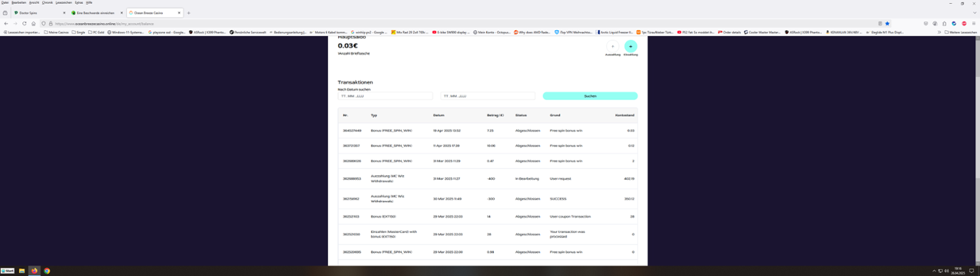980x276 pixels.
Task: Switch to the Eine Beschwerde einreichen tab
Action: 95,13
